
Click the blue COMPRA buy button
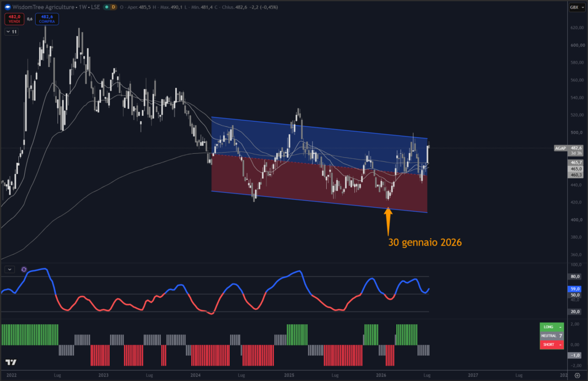pyautogui.click(x=47, y=19)
